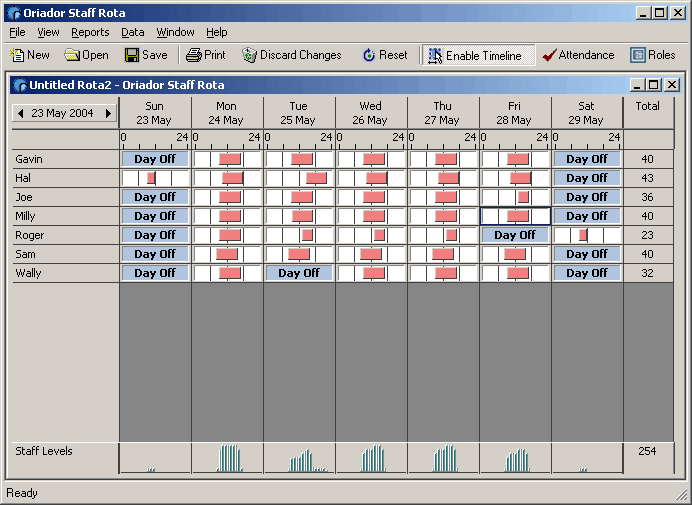Viewport: 692px width, 505px height.
Task: Select the Roger staff row name
Action: point(30,235)
